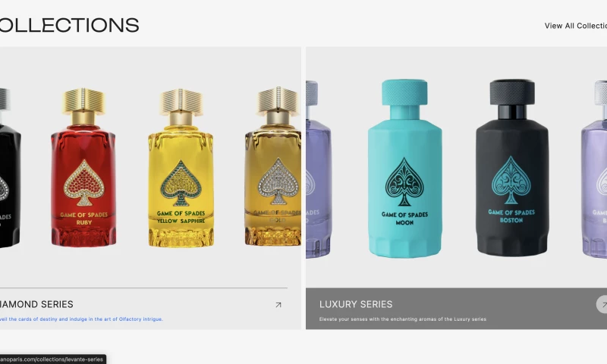Select the black Game of Spades Boston bottle

pos(511,168)
